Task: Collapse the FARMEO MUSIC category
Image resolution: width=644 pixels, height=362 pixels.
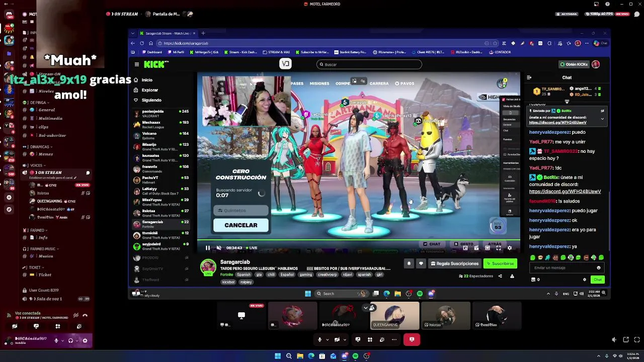Action: pyautogui.click(x=43, y=249)
